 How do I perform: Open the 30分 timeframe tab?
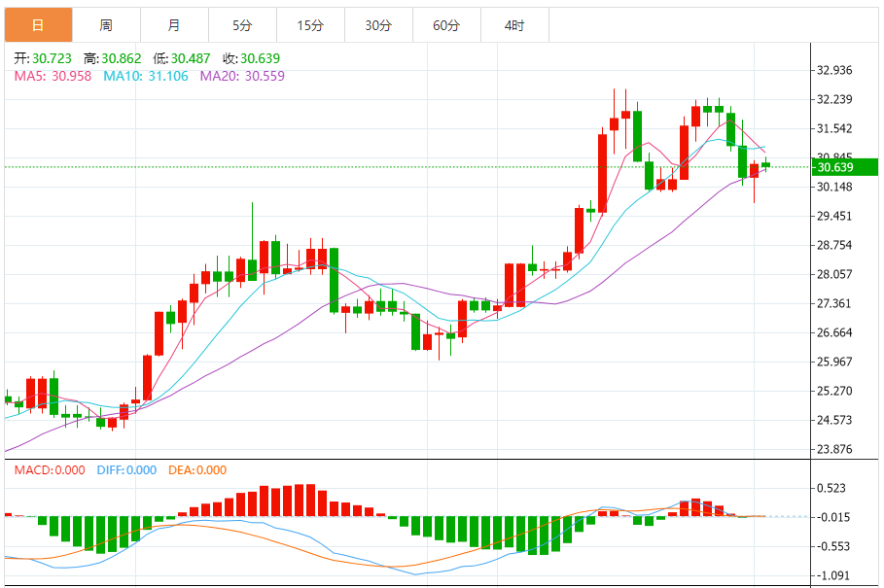click(378, 25)
